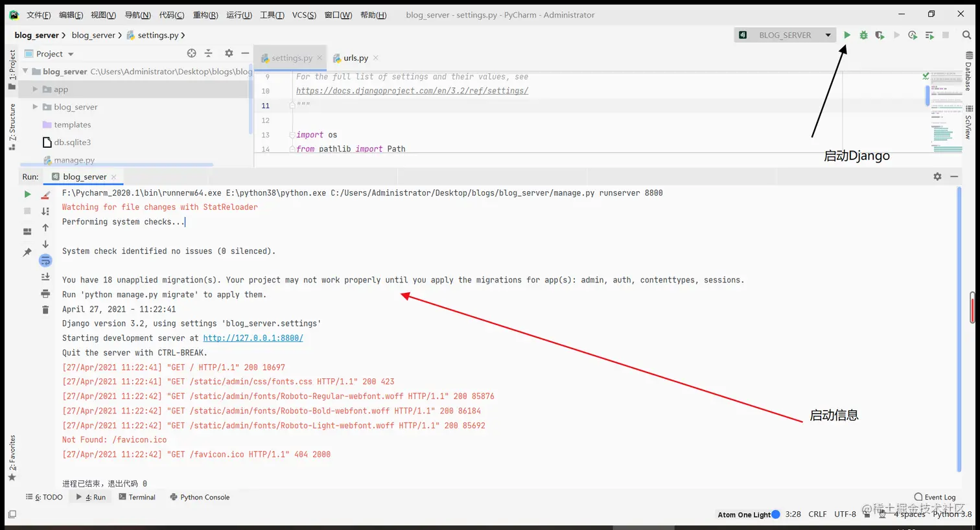Locate the opened file in Project tree

click(x=191, y=53)
